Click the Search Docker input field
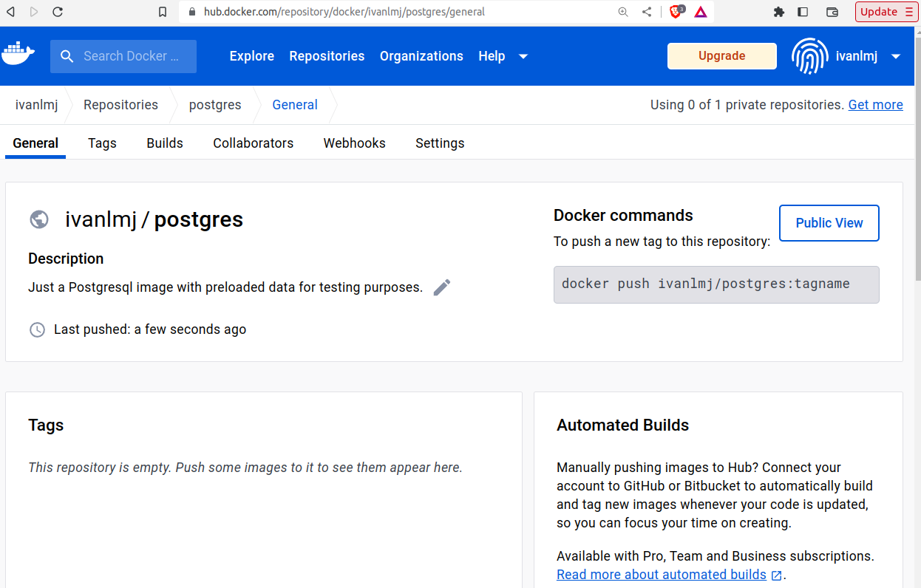This screenshot has height=588, width=921. pos(123,56)
